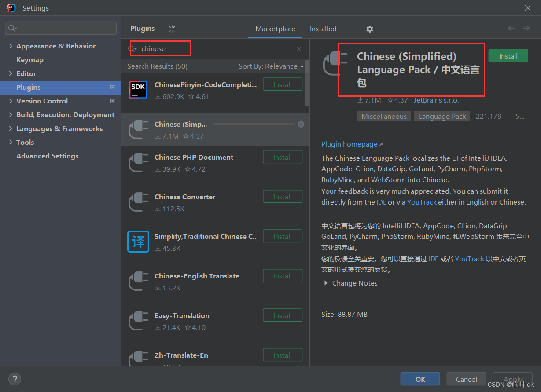The height and width of the screenshot is (392, 541).
Task: Click the OK button
Action: click(x=420, y=379)
